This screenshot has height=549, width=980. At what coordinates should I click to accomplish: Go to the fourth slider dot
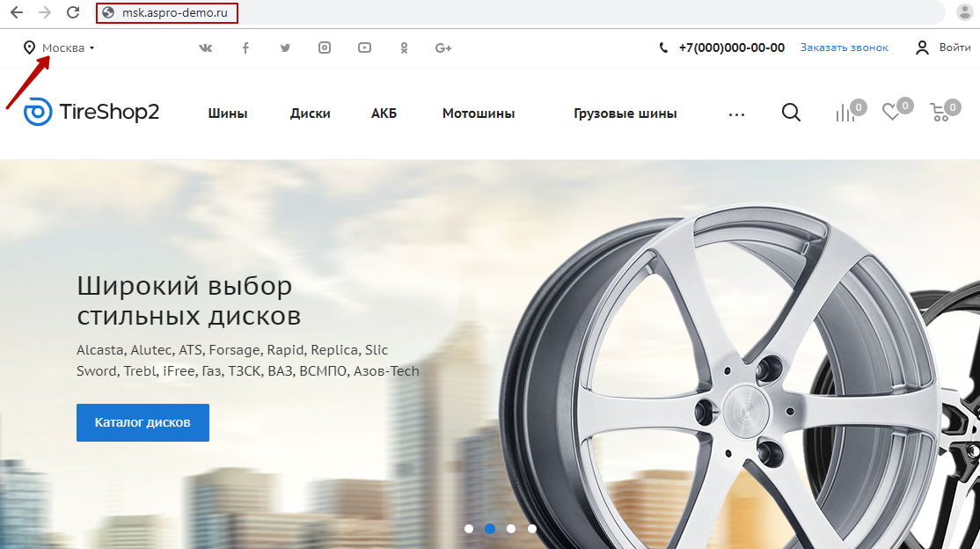(x=532, y=529)
